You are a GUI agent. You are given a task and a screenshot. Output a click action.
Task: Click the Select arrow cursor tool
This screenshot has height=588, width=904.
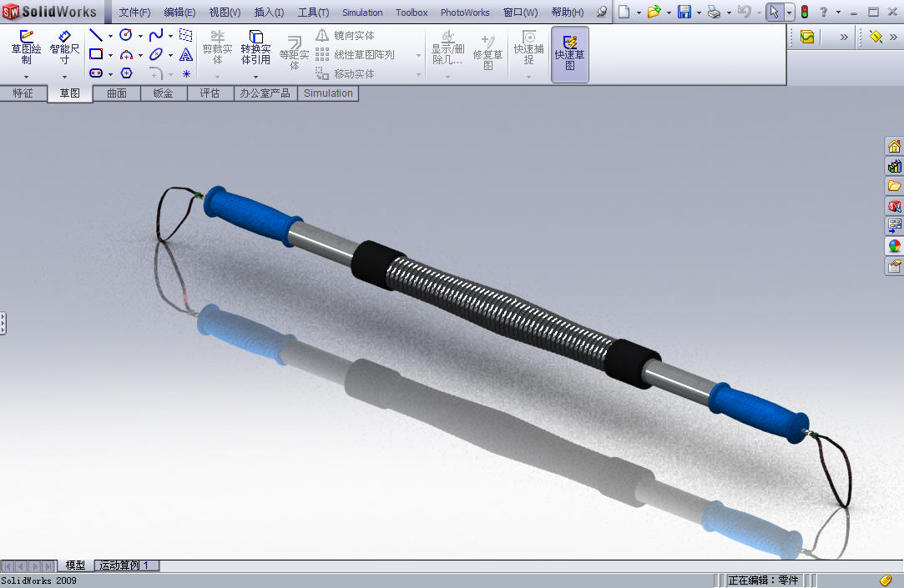pyautogui.click(x=775, y=12)
